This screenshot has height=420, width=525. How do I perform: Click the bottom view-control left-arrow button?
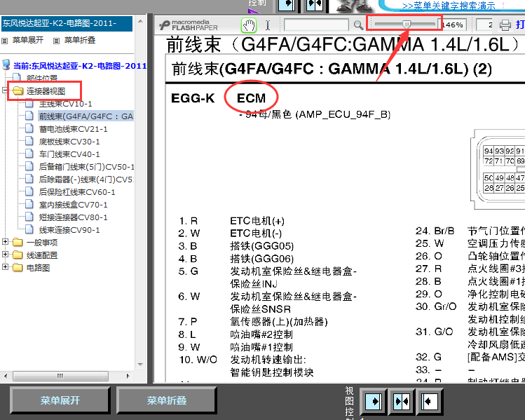pos(430,401)
